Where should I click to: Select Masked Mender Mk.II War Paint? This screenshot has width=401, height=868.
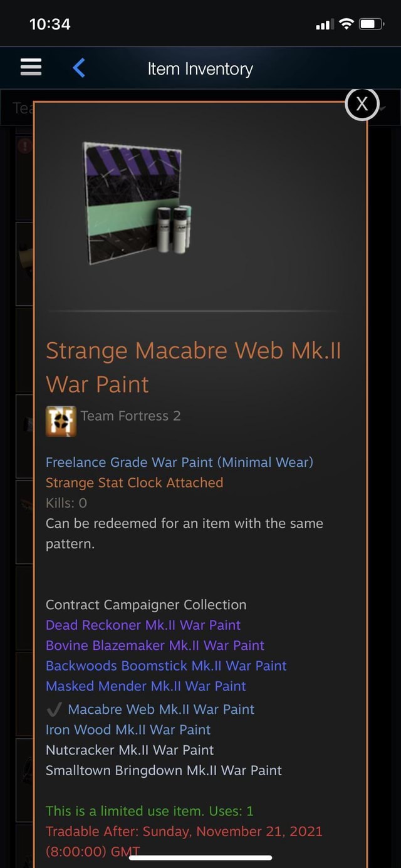146,686
